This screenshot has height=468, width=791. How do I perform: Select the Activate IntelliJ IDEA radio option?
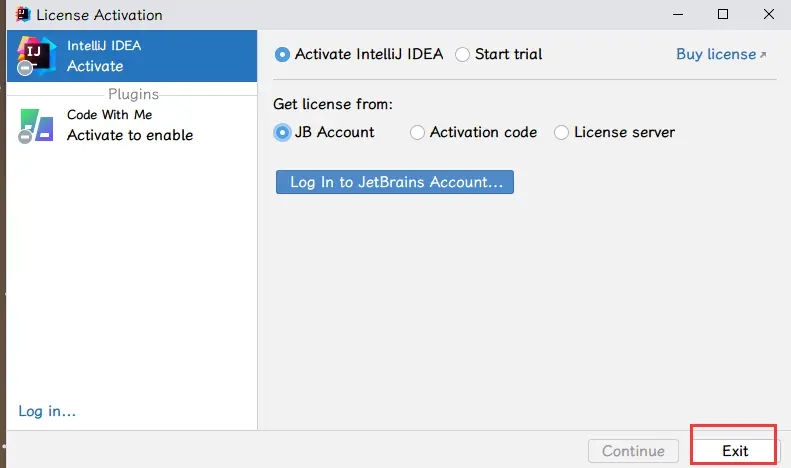[x=282, y=55]
